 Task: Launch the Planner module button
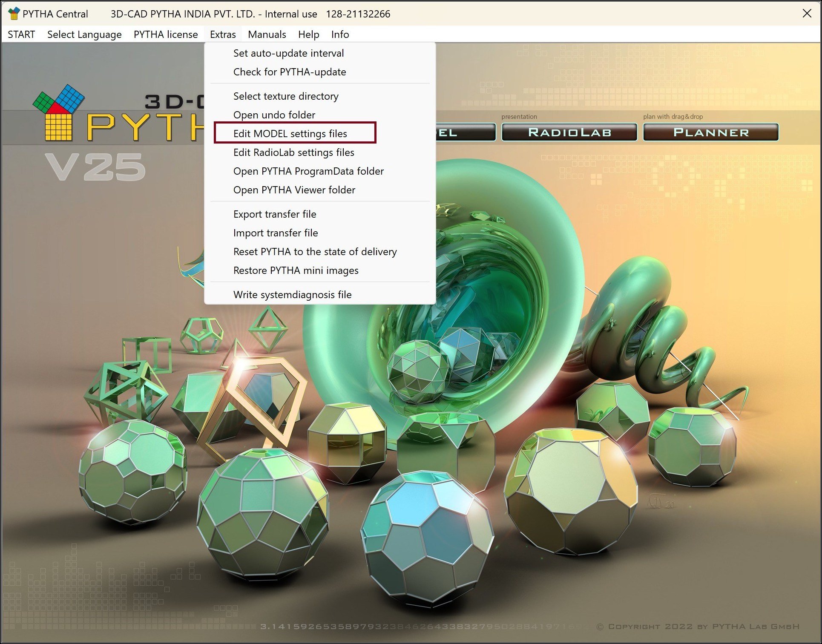(x=711, y=132)
